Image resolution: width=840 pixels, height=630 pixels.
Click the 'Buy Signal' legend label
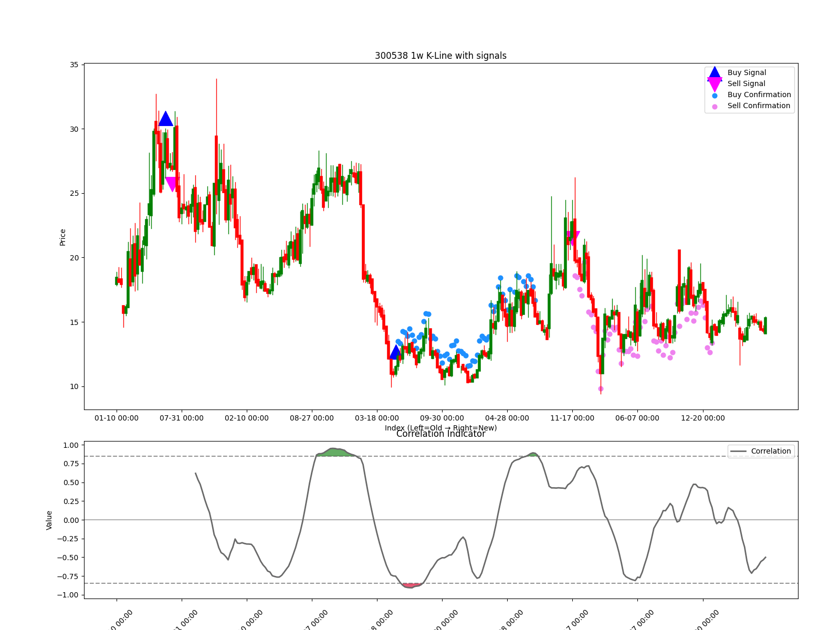coord(747,73)
